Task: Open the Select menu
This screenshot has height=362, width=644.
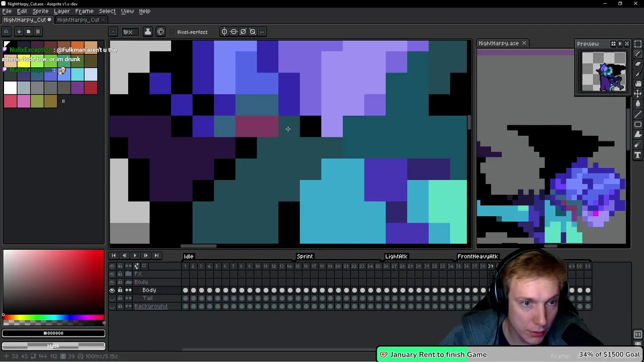Action: (107, 11)
